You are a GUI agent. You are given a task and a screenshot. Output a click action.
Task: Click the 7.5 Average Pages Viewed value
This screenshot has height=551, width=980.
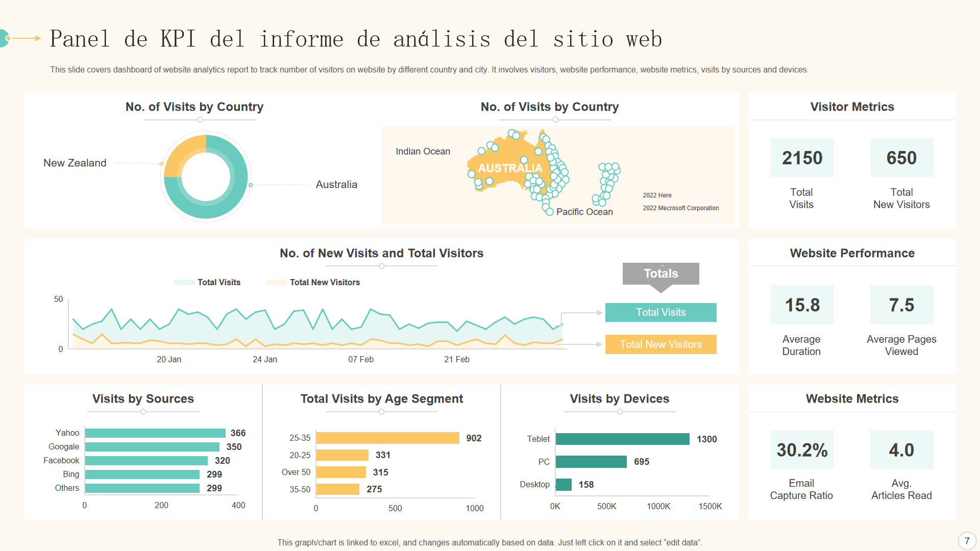(x=901, y=305)
